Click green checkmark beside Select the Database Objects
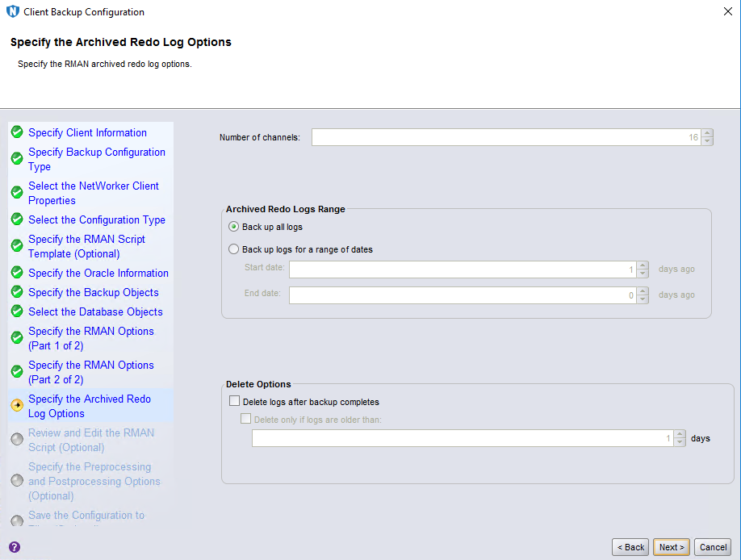741x560 pixels. 17,311
